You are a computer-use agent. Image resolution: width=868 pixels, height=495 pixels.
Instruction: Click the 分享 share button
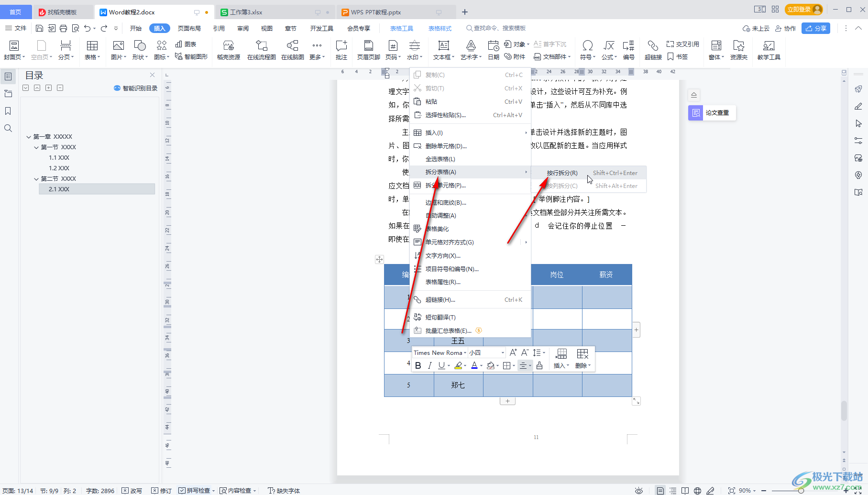(x=816, y=28)
